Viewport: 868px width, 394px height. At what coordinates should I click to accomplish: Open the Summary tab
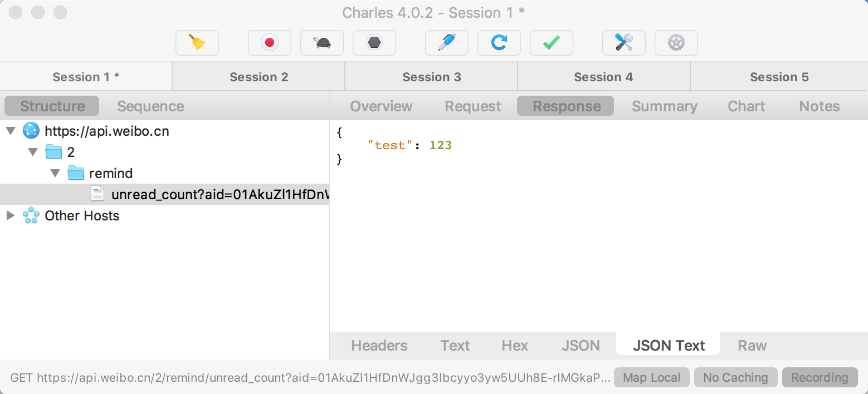(665, 106)
